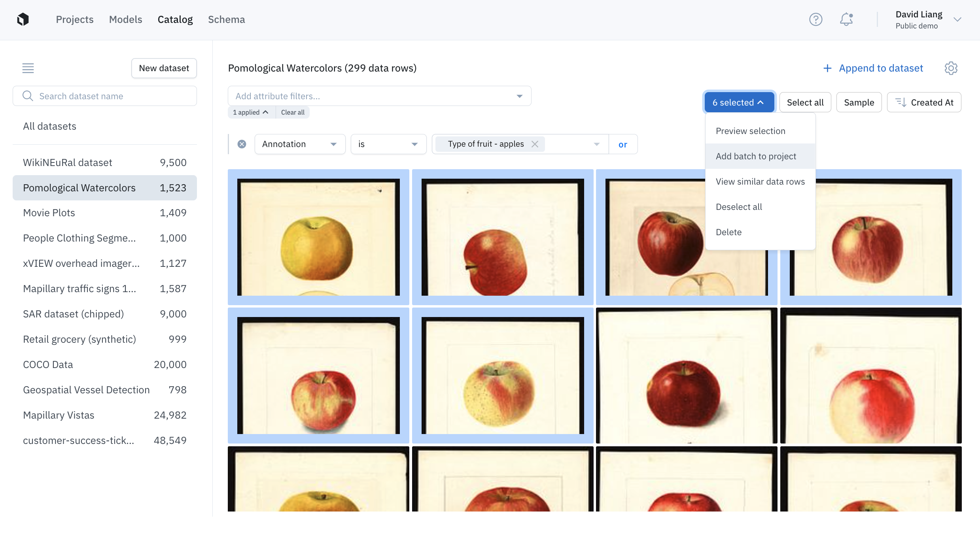Choose Add batch to project

coord(756,156)
